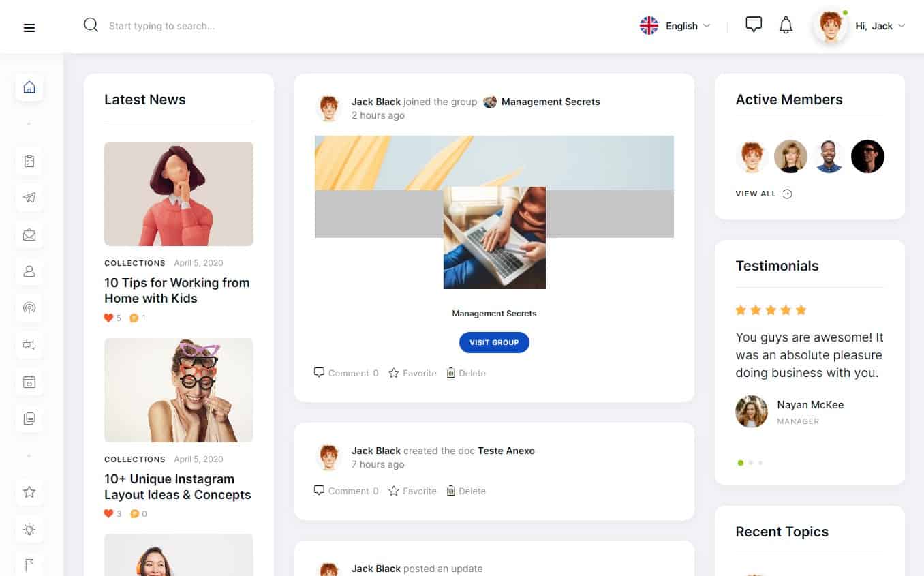Open the calendar sidebar icon

tap(29, 382)
